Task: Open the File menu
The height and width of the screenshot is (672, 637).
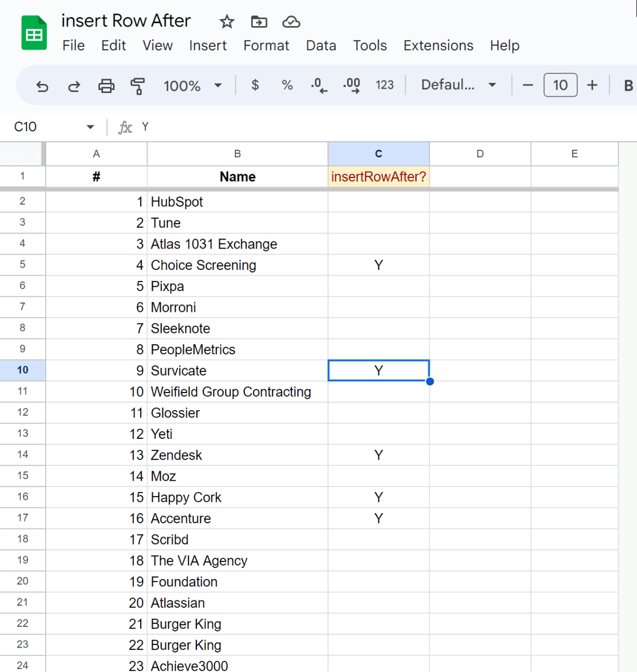Action: point(73,46)
